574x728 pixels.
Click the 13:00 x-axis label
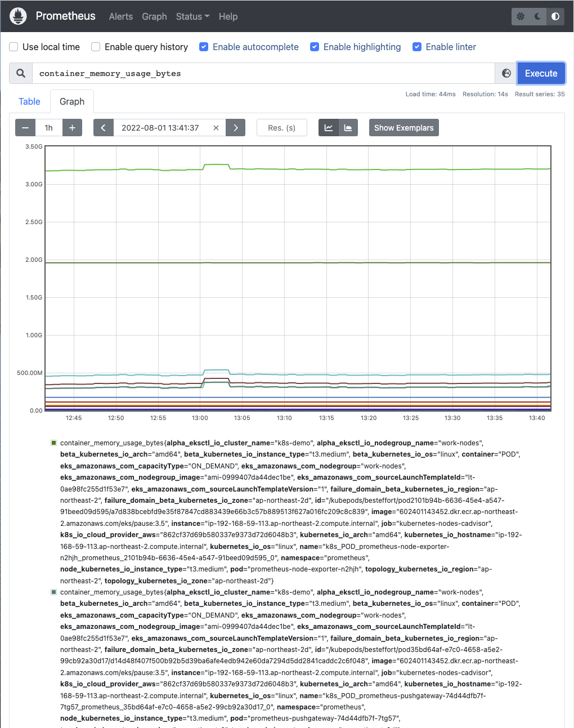[x=200, y=418]
